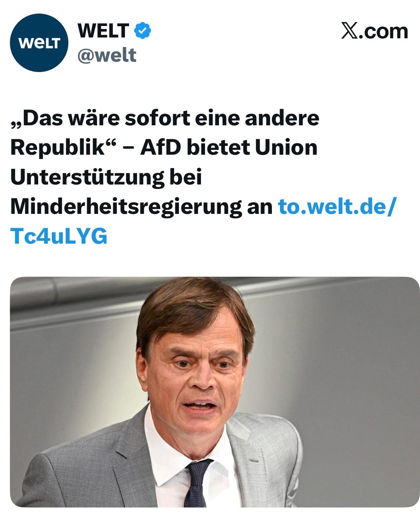Open the @welt handle
Viewport: 420px width, 531px height.
107,55
